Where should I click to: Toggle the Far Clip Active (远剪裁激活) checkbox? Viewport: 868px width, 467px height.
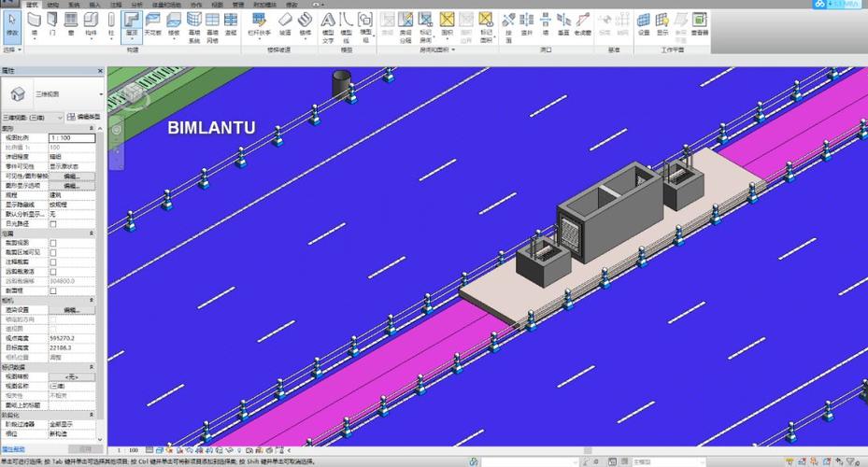[x=53, y=272]
